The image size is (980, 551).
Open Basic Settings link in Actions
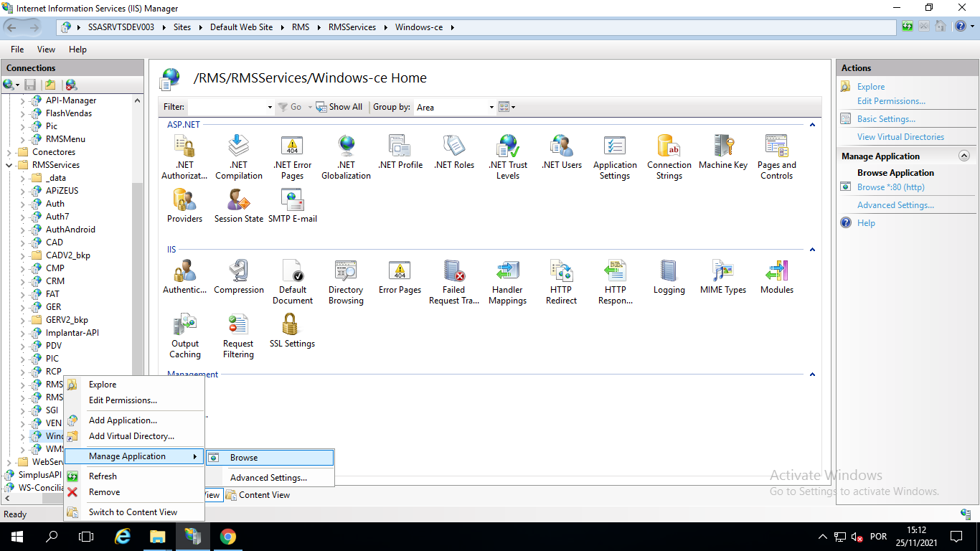(886, 119)
